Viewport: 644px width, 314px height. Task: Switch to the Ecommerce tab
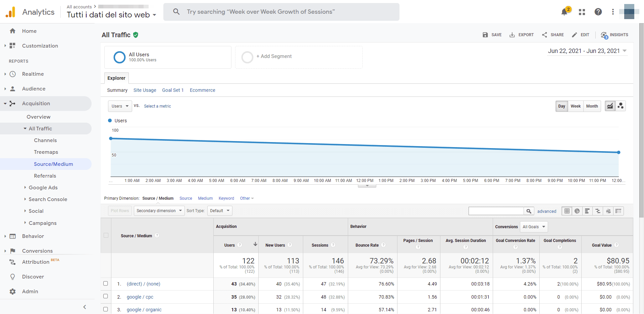click(x=202, y=90)
